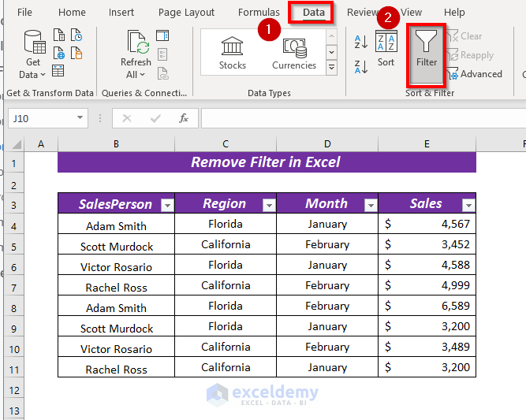Screen dimensions: 526x420
Task: Select California cell in row 5
Action: click(226, 244)
